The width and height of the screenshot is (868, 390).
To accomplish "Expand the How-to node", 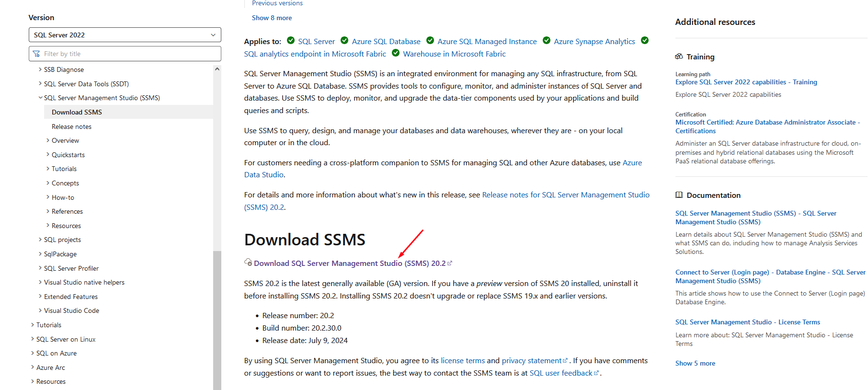I will point(48,197).
